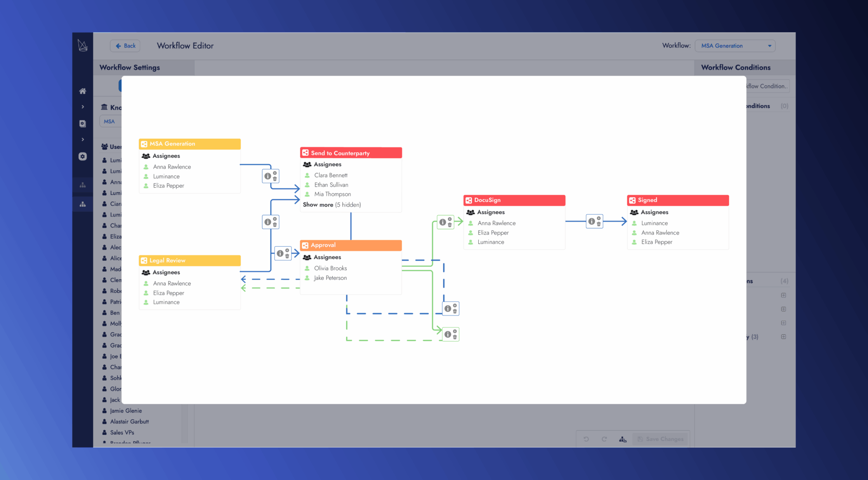Switch to the Workflow Settings panel
Viewport: 868px width, 480px height.
(x=130, y=67)
